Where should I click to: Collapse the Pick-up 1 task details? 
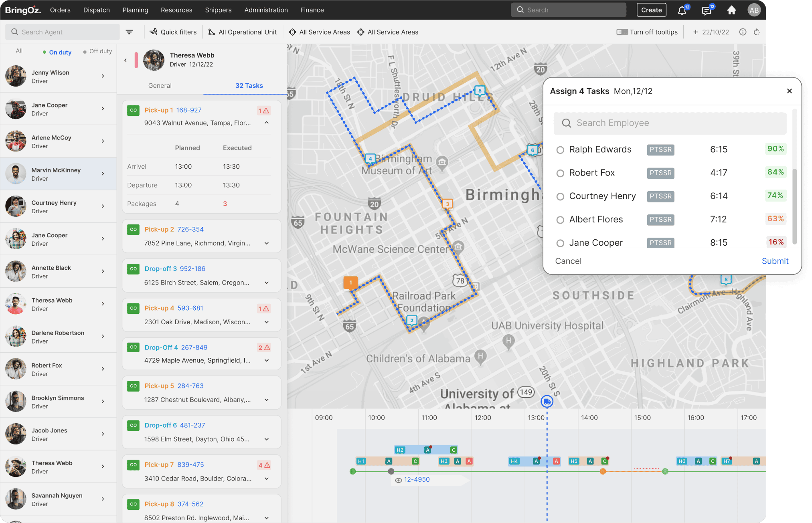267,123
